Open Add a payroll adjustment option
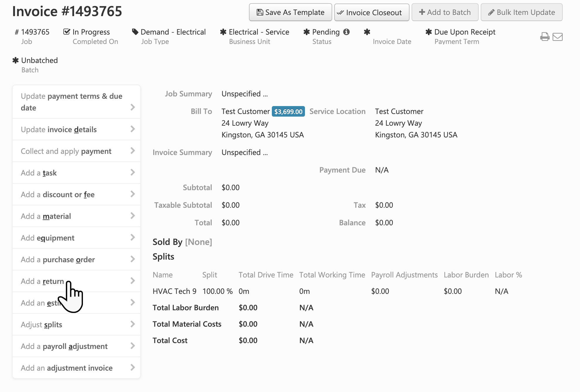 [x=76, y=346]
